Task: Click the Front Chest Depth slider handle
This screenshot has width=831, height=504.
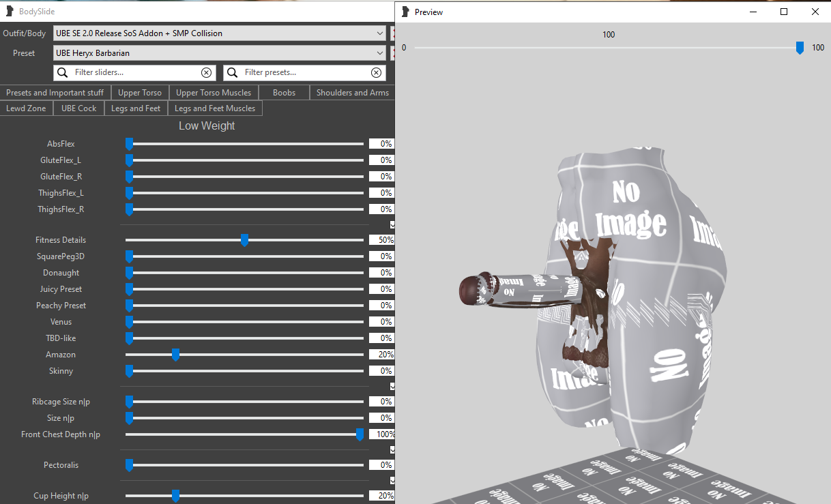Action: point(360,434)
